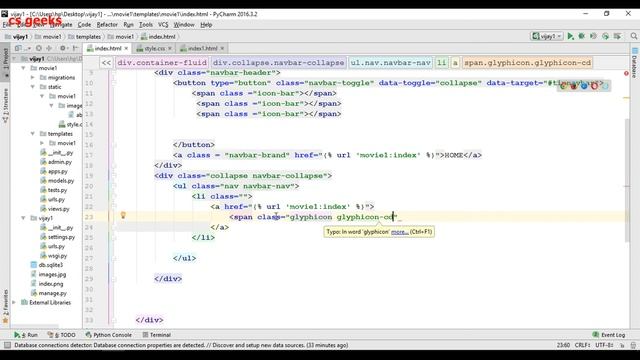
Task: Click the collapse-all icon in Project panel
Action: [x=49, y=48]
